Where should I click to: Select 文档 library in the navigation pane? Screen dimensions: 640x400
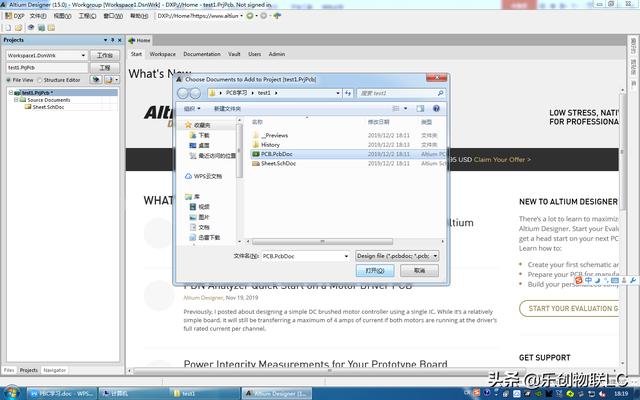200,227
